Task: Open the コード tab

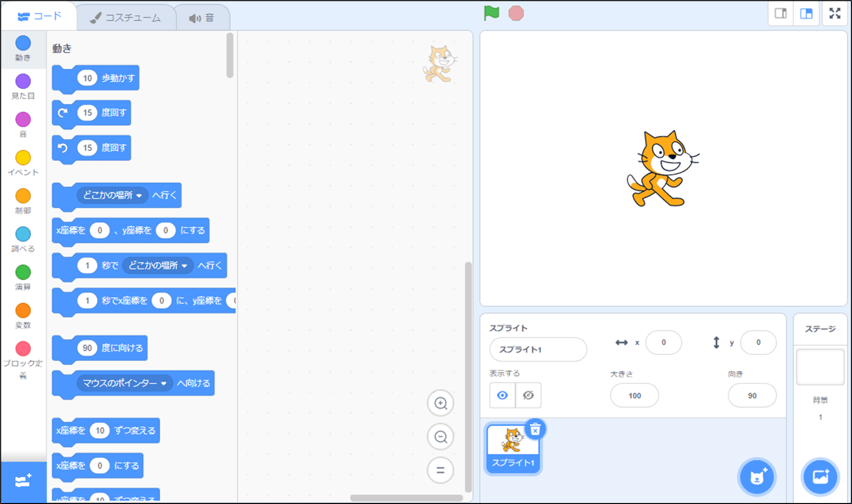Action: coord(39,17)
